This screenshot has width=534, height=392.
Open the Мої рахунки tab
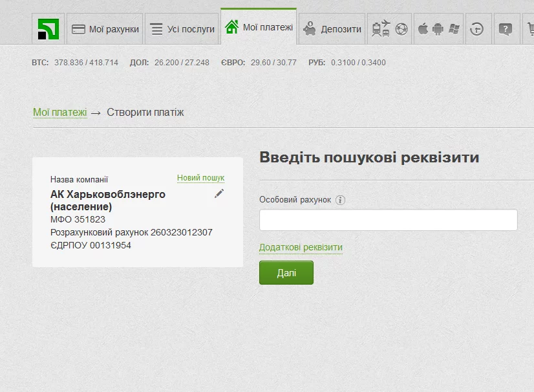105,29
